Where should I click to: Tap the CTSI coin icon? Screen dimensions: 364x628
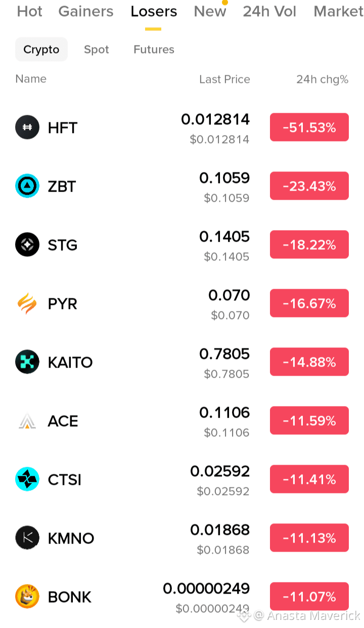click(27, 479)
